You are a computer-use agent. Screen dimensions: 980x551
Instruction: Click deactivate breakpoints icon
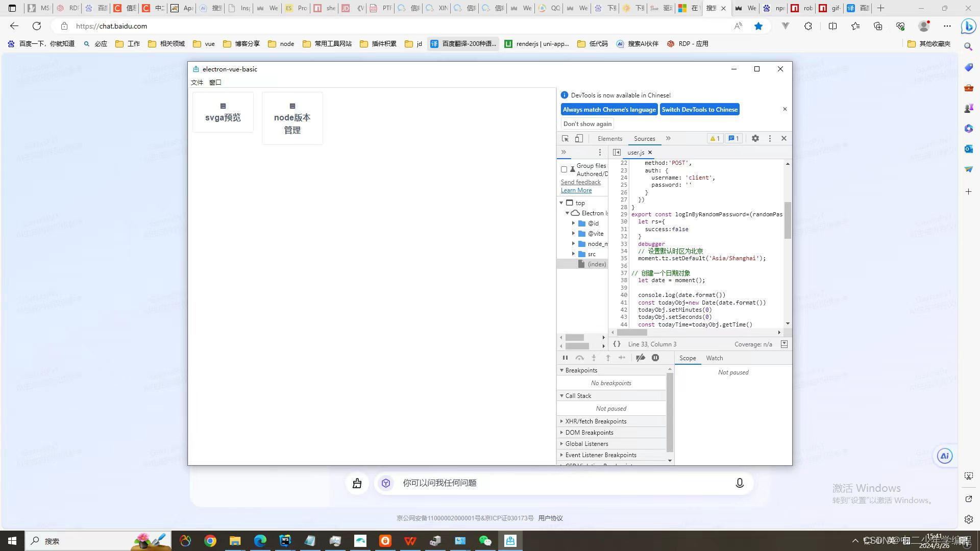(x=641, y=358)
